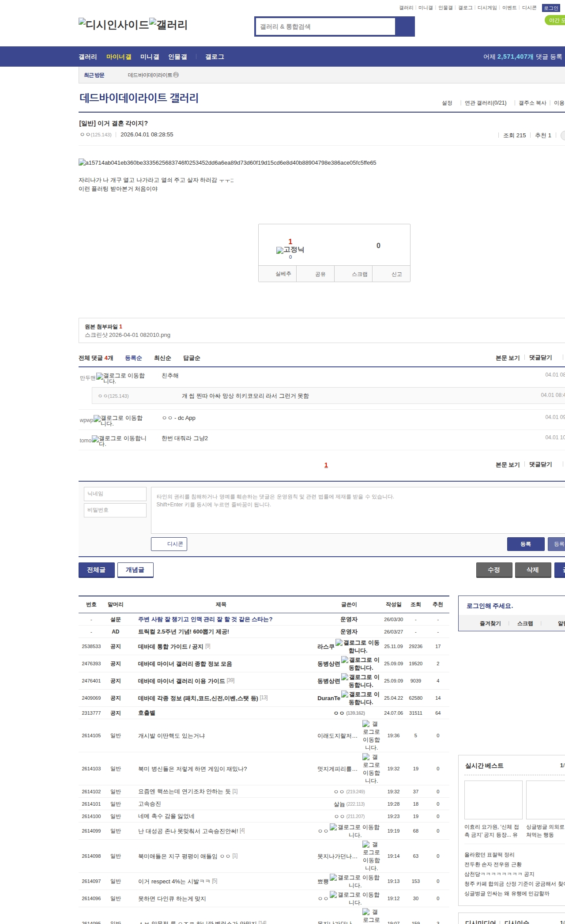This screenshot has width=565, height=924.
Task: Toggle the 야간 모드 night mode button
Action: click(555, 20)
